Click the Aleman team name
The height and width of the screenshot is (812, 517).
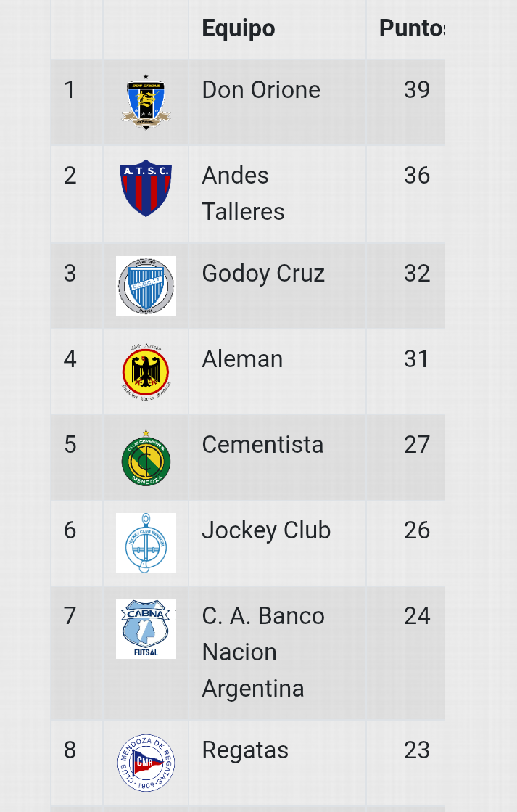(242, 359)
